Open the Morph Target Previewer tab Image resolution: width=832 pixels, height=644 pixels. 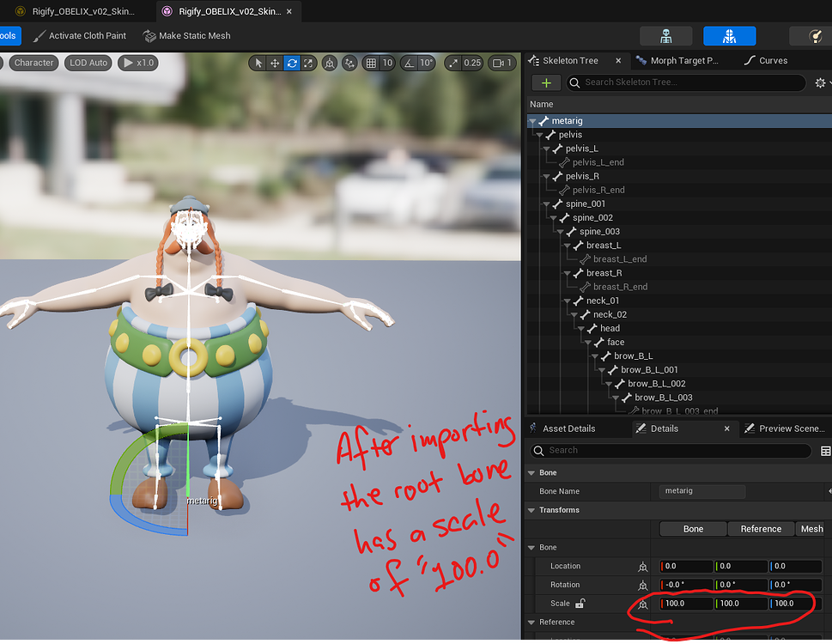(x=678, y=60)
